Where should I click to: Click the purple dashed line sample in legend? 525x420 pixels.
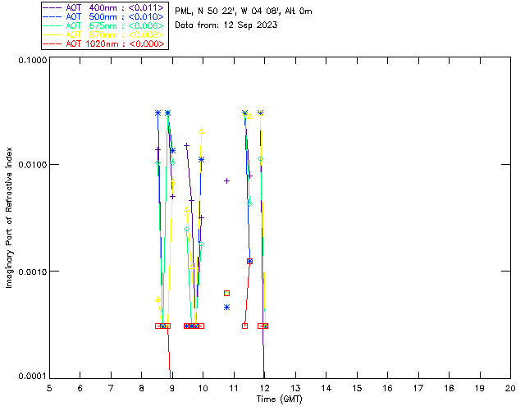tap(52, 7)
